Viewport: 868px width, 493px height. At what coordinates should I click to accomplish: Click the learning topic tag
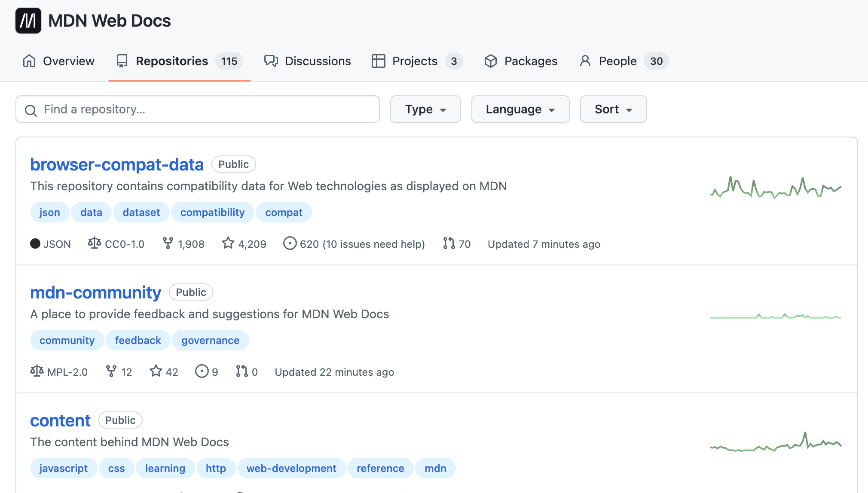click(x=165, y=468)
